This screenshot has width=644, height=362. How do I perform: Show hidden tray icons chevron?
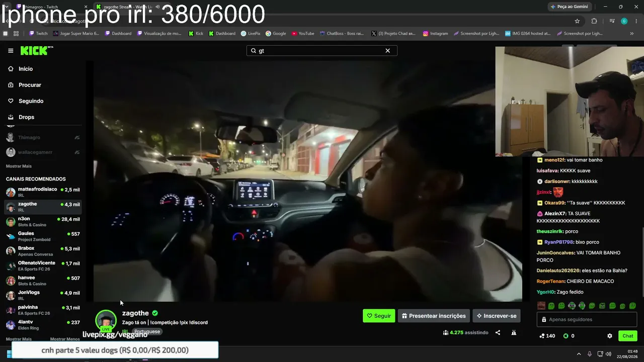tap(579, 354)
